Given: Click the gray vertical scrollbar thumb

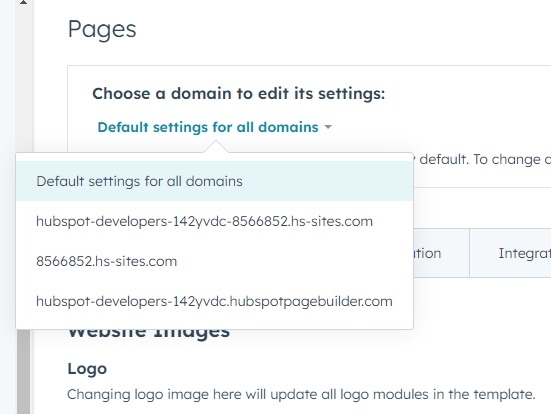Looking at the screenshot, I should (x=24, y=372).
